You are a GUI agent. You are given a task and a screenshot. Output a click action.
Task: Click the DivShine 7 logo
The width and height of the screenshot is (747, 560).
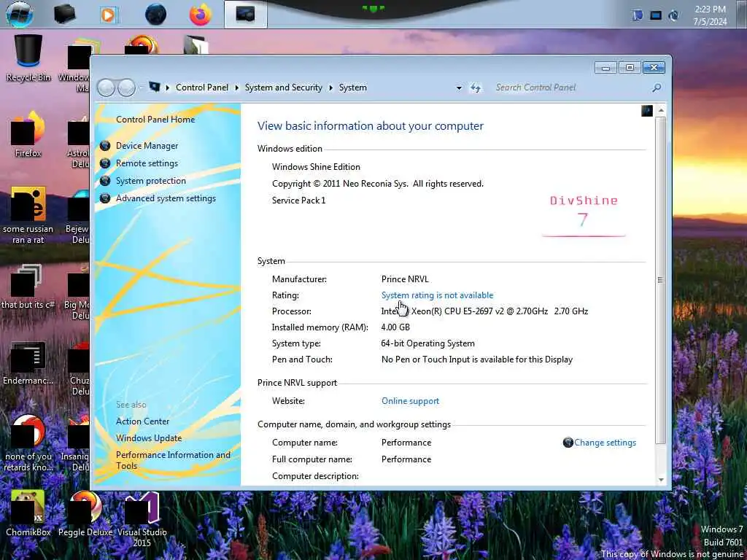click(x=584, y=216)
